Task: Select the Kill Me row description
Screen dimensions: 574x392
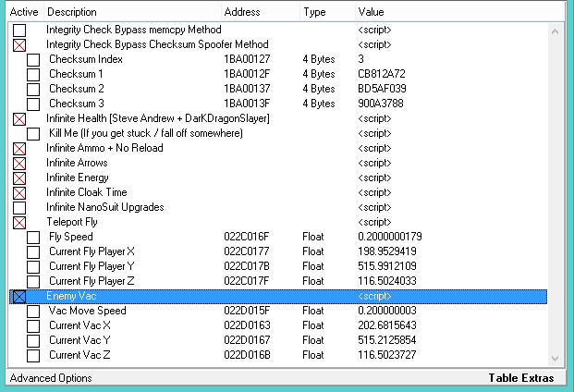Action: pos(146,133)
